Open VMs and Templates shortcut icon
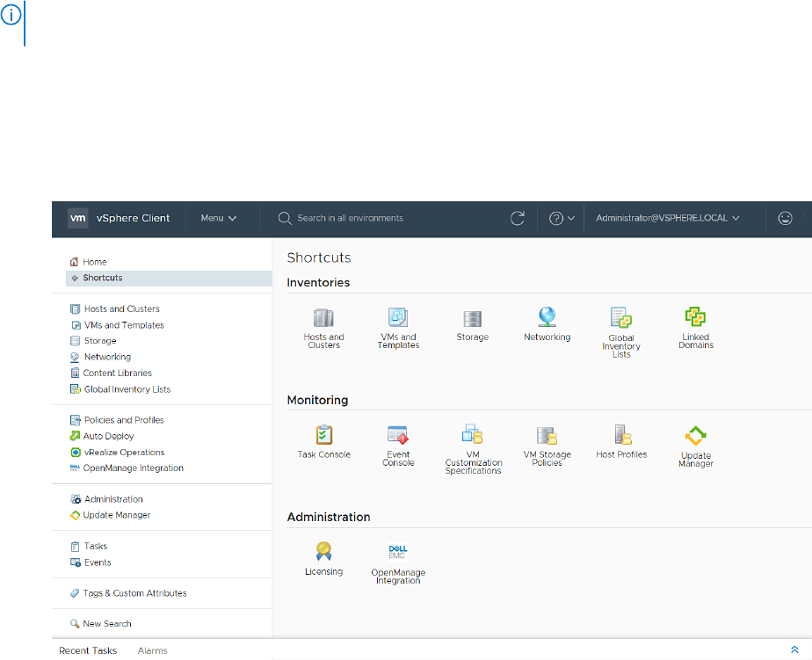Screen dimensions: 812x660 coord(398,317)
